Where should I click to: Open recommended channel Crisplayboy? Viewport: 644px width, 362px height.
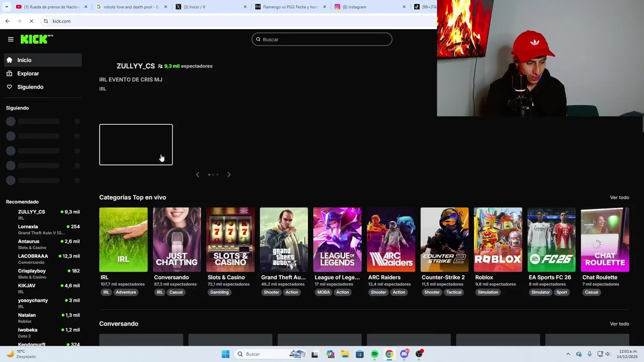[x=43, y=274]
